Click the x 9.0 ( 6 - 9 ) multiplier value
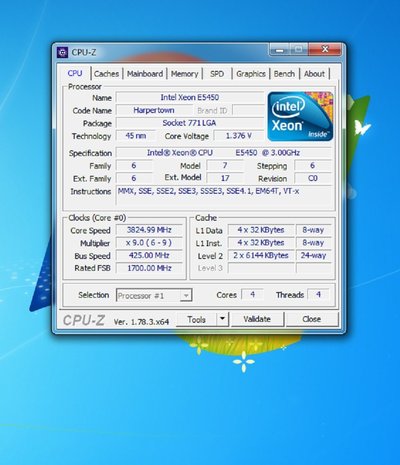Screen dimensions: 400x465 pyautogui.click(x=149, y=243)
